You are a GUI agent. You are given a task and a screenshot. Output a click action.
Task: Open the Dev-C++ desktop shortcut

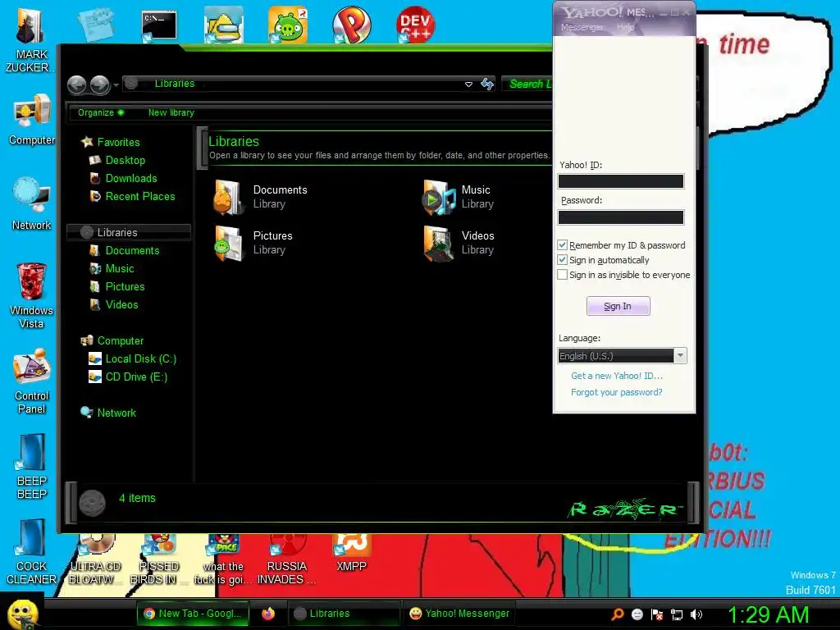pyautogui.click(x=415, y=25)
